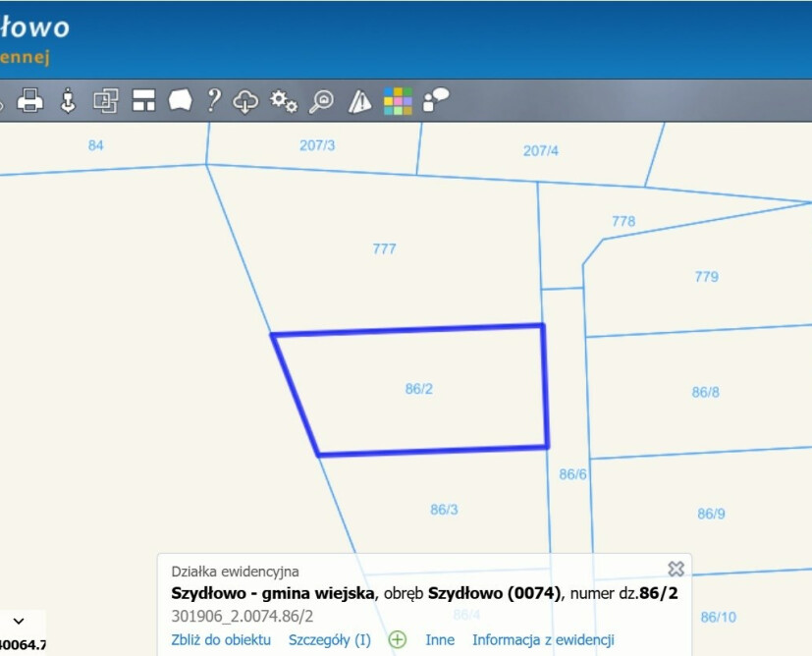The height and width of the screenshot is (656, 812).
Task: Click parcel label 86/9
Action: coord(711,514)
